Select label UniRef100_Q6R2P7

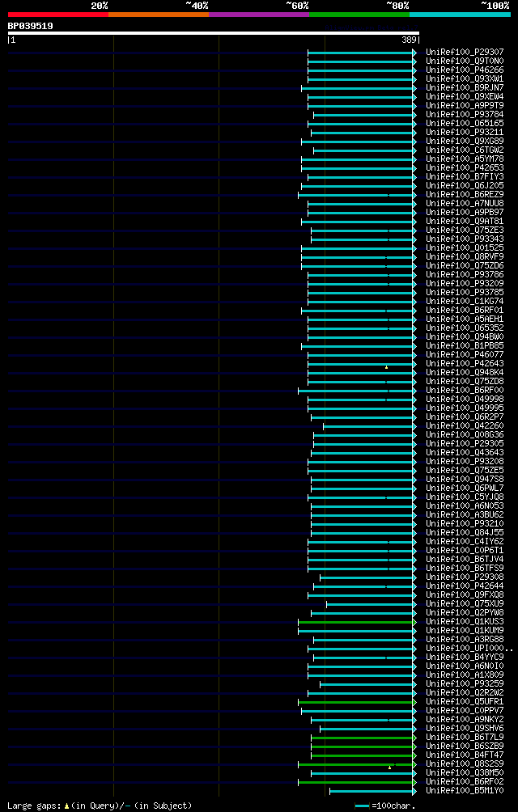click(x=465, y=417)
